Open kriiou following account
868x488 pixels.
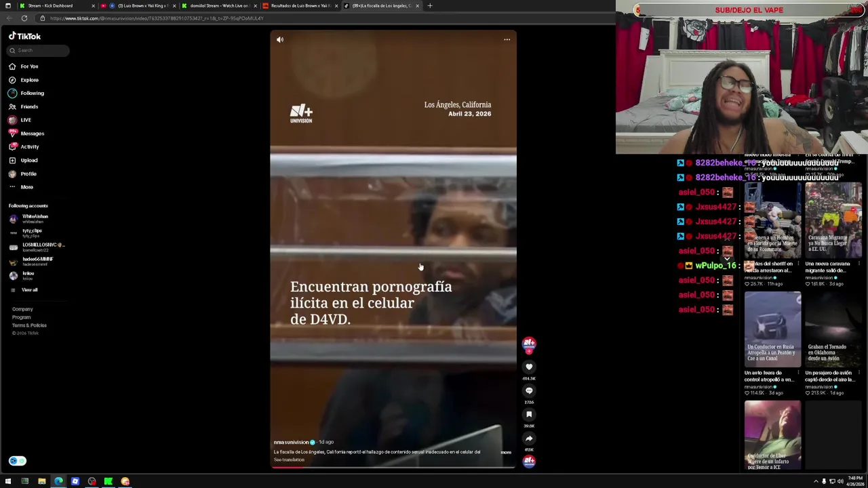click(28, 275)
